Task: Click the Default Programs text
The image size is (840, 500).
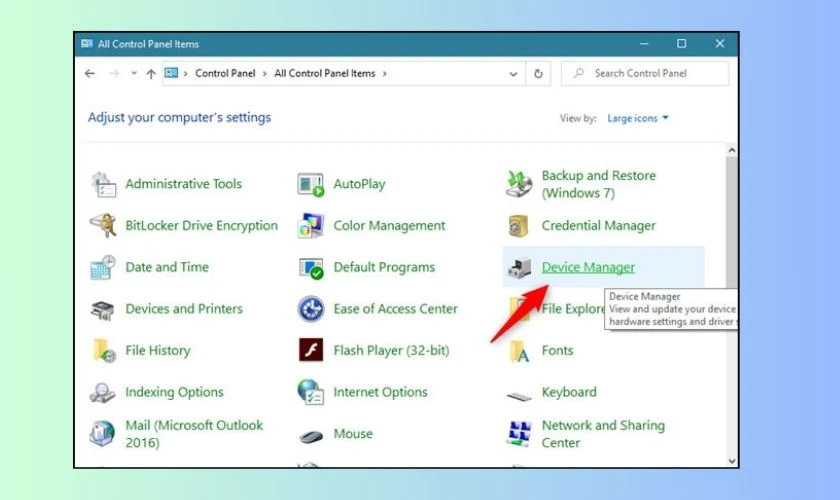Action: pyautogui.click(x=384, y=267)
